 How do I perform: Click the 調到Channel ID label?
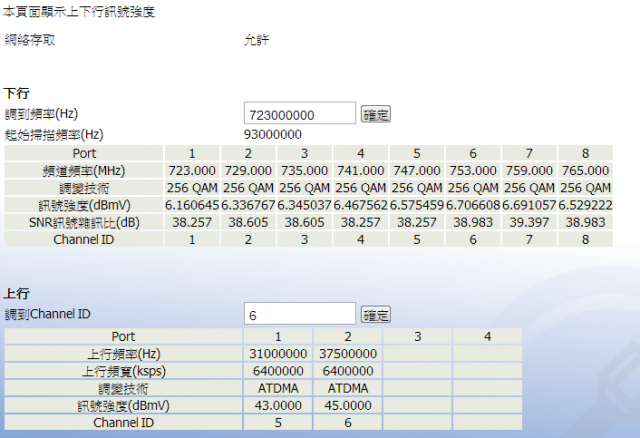[47, 314]
